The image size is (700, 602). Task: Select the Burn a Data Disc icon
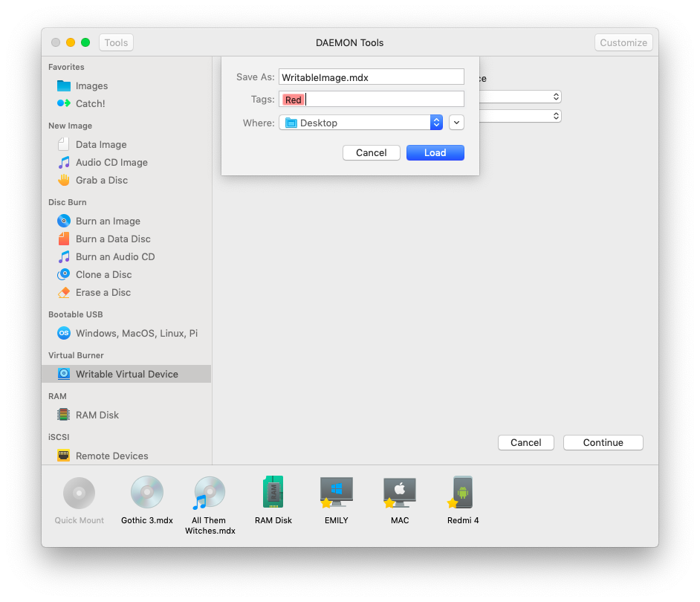[64, 239]
